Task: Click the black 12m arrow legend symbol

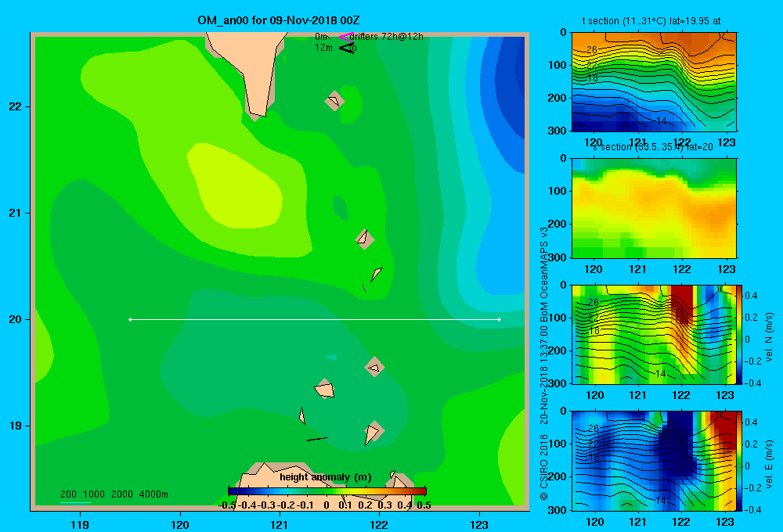Action: (x=347, y=48)
